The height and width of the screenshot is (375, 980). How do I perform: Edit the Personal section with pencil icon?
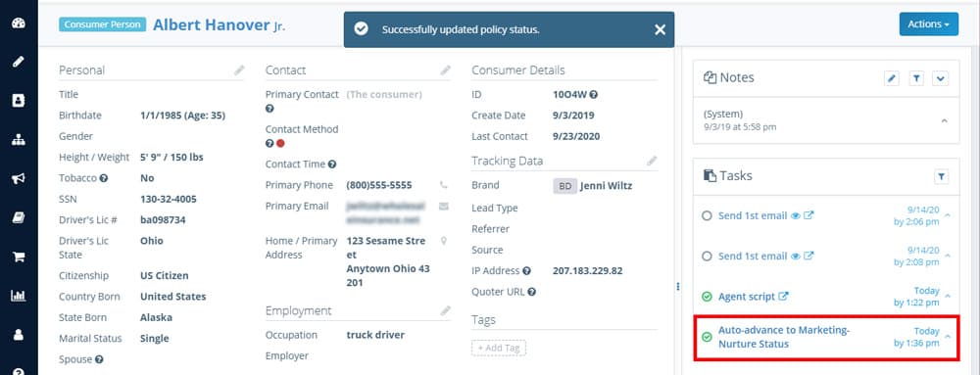coord(239,70)
